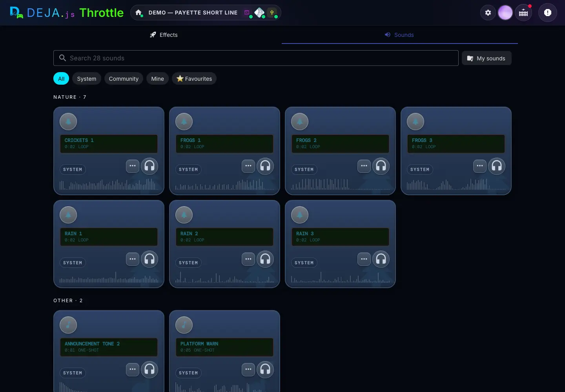Select the All filter chip
Viewport: 565px width, 392px height.
pos(61,79)
